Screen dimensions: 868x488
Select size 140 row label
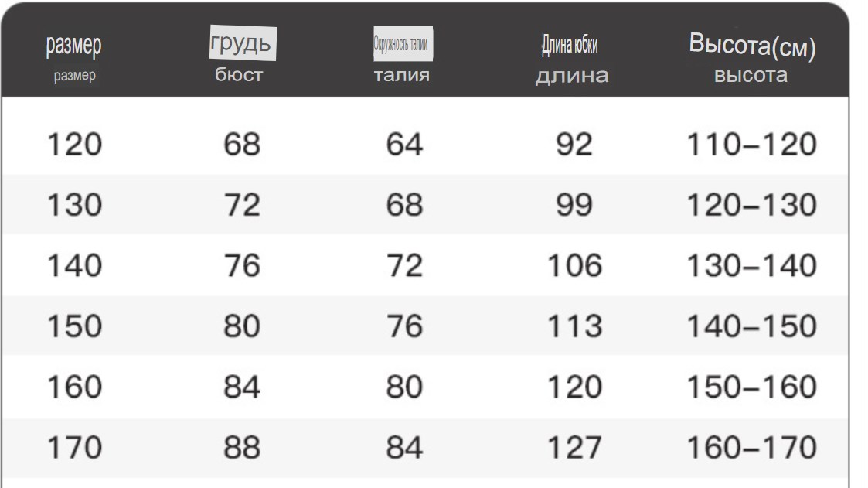coord(75,265)
